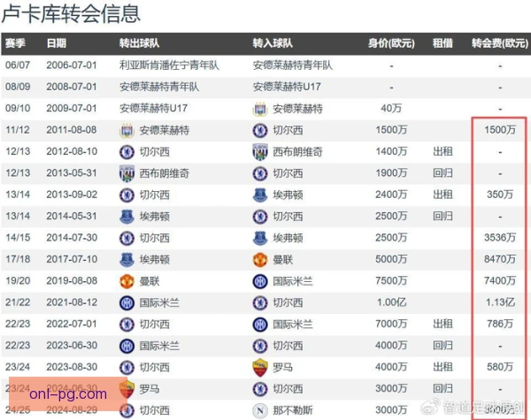The width and height of the screenshot is (531, 420).
Task: Click Everton crest in the 2013-09-02 row
Action: [x=260, y=195]
